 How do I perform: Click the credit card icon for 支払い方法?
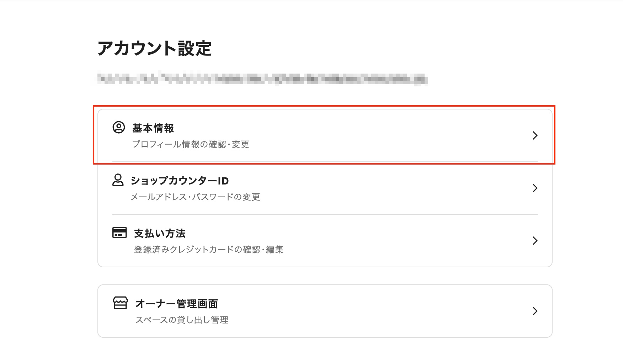[x=119, y=232]
